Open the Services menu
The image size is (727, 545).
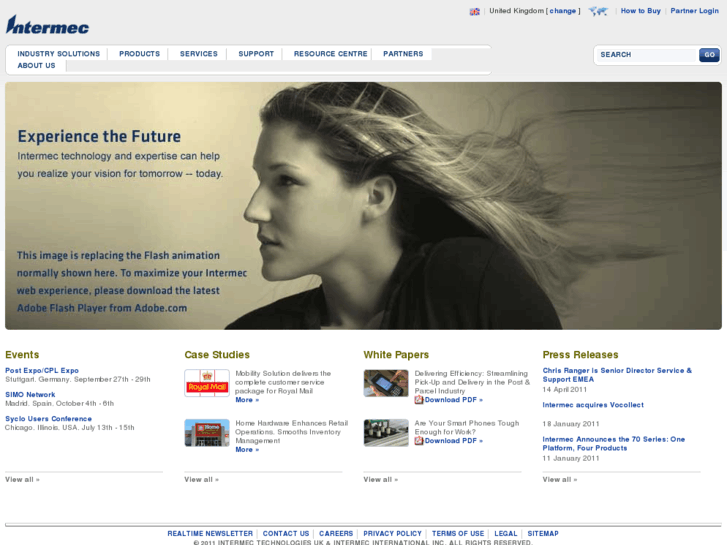[x=199, y=54]
